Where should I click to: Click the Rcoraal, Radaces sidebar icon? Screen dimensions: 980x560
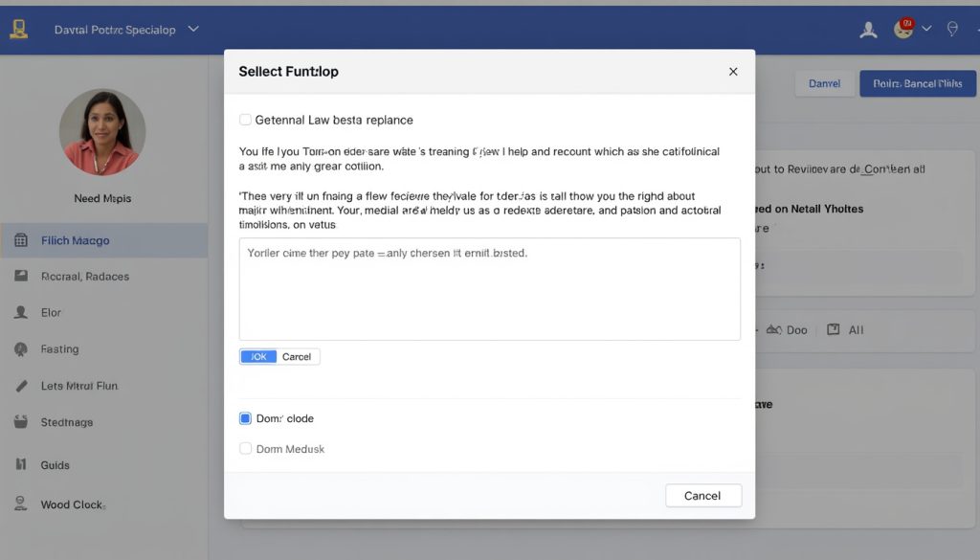[21, 276]
